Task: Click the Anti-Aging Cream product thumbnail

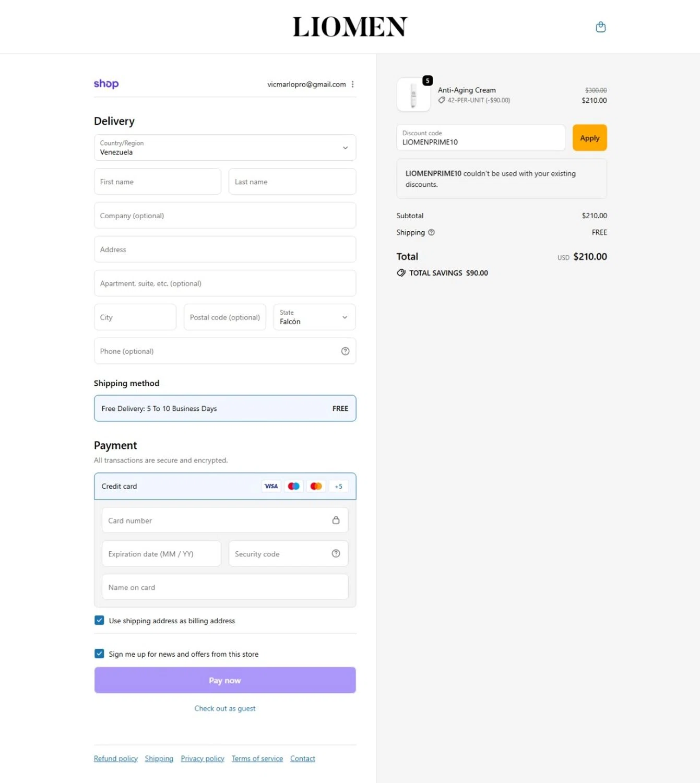Action: click(x=413, y=95)
